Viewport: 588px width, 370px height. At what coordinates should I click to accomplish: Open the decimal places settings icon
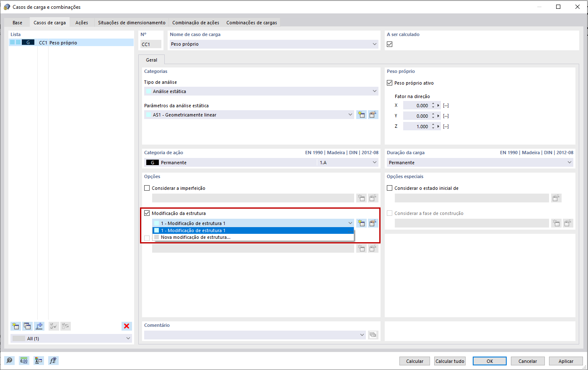(24, 360)
